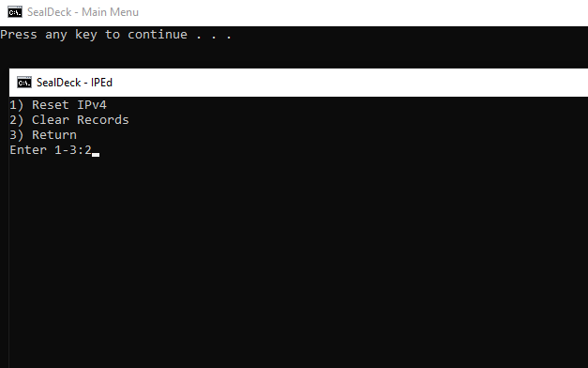This screenshot has width=588, height=368.
Task: Click the '3) Return' menu line
Action: pyautogui.click(x=43, y=135)
